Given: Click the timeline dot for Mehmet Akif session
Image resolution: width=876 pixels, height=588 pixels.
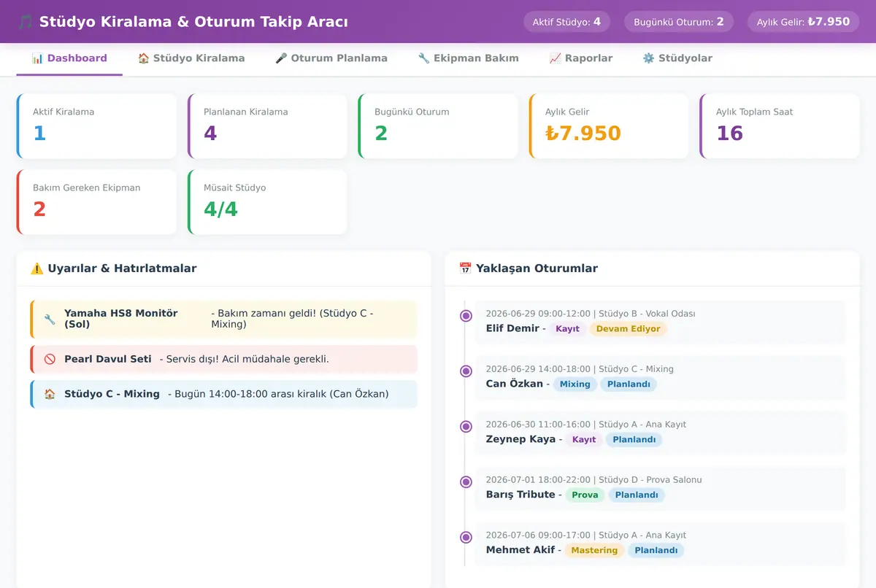Looking at the screenshot, I should point(466,538).
